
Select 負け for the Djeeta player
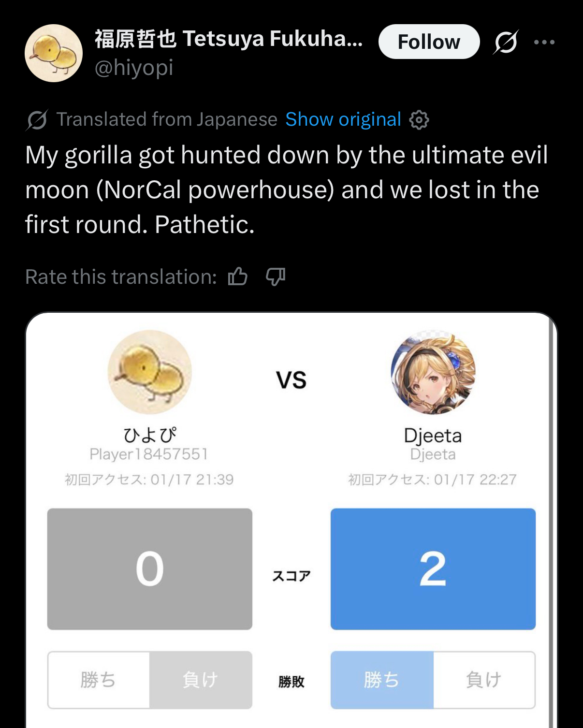point(484,680)
